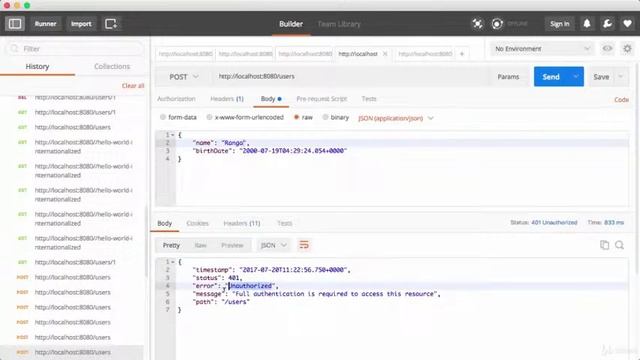This screenshot has height=360, width=640.
Task: Open the response Cookies tab
Action: 198,223
